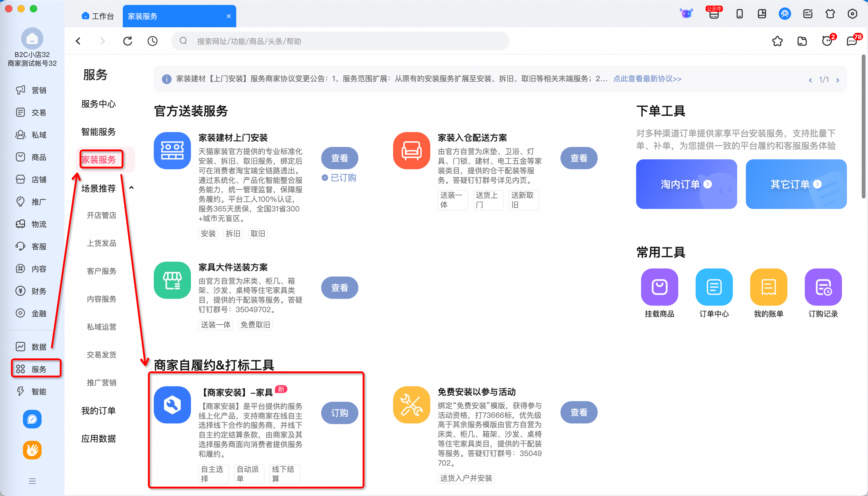The image size is (868, 496).
Task: Click 订购 for 【商家安装】-家具
Action: (x=339, y=413)
